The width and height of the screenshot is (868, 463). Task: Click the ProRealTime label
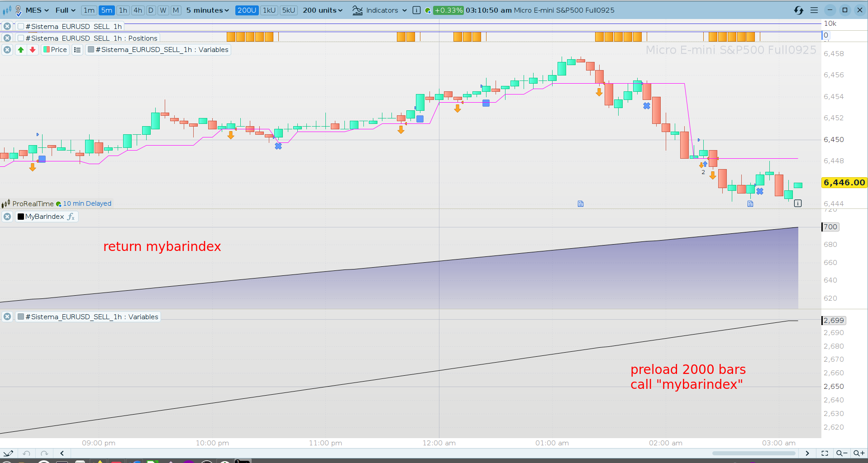(x=33, y=203)
